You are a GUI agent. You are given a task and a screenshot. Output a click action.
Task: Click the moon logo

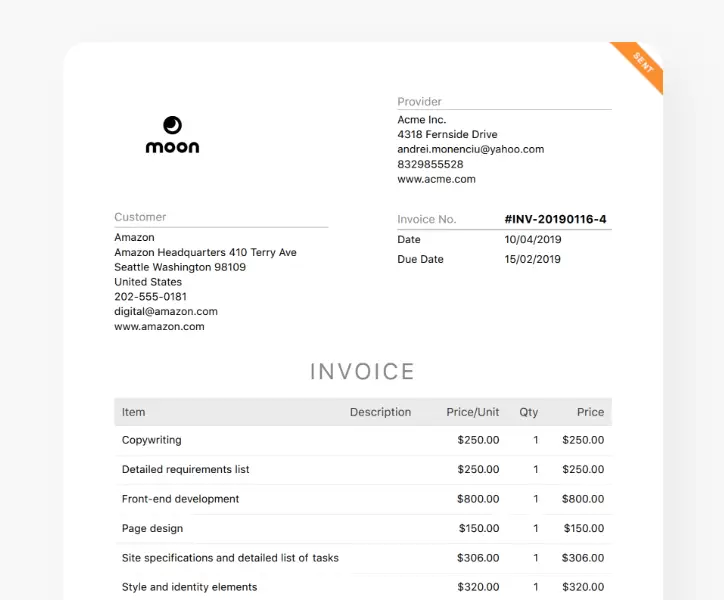pyautogui.click(x=172, y=134)
